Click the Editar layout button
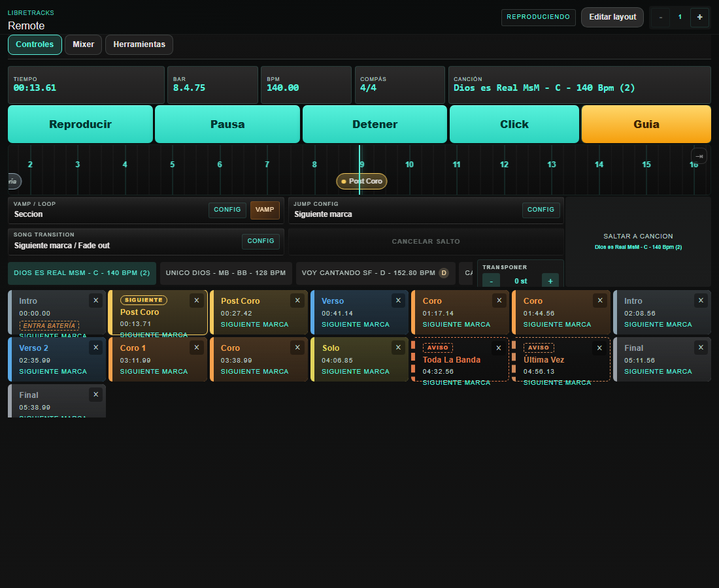 click(x=612, y=18)
